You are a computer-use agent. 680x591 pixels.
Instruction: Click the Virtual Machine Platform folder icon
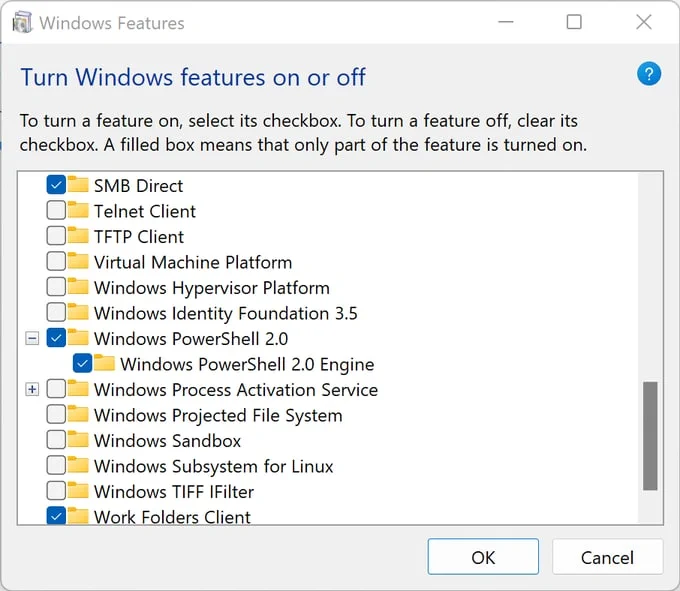click(78, 261)
